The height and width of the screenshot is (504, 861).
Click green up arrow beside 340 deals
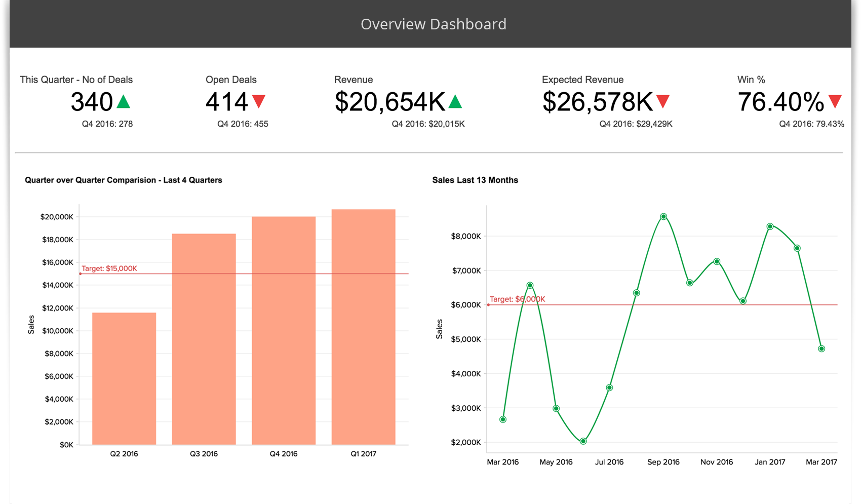[x=124, y=102]
